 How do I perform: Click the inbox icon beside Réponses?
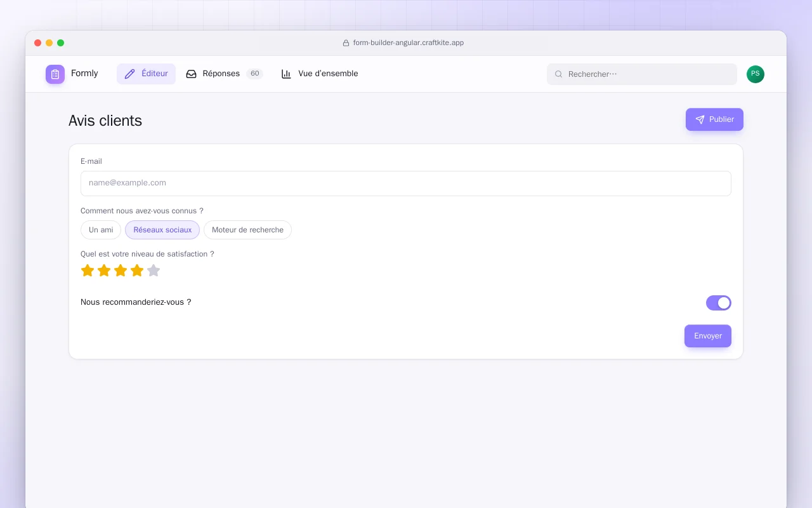[191, 74]
